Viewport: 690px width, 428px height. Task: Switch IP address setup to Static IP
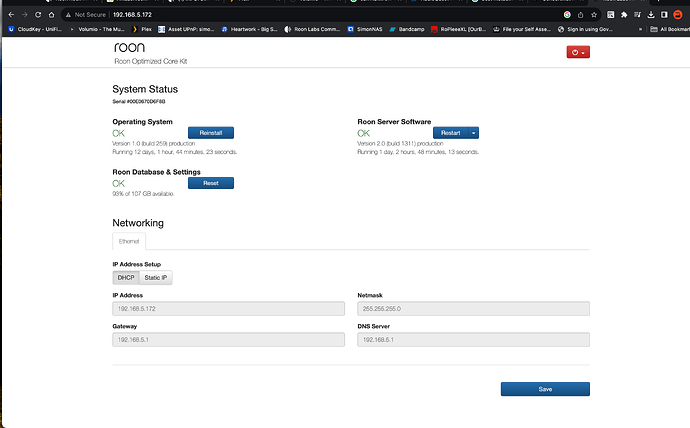(156, 278)
